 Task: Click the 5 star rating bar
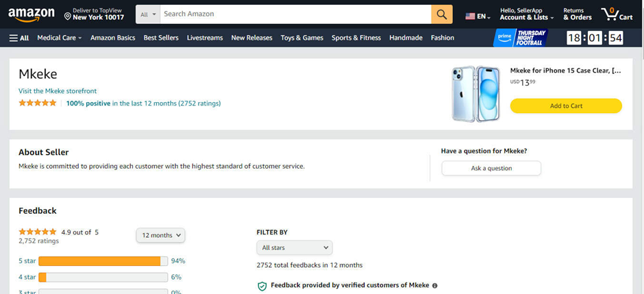pyautogui.click(x=103, y=261)
